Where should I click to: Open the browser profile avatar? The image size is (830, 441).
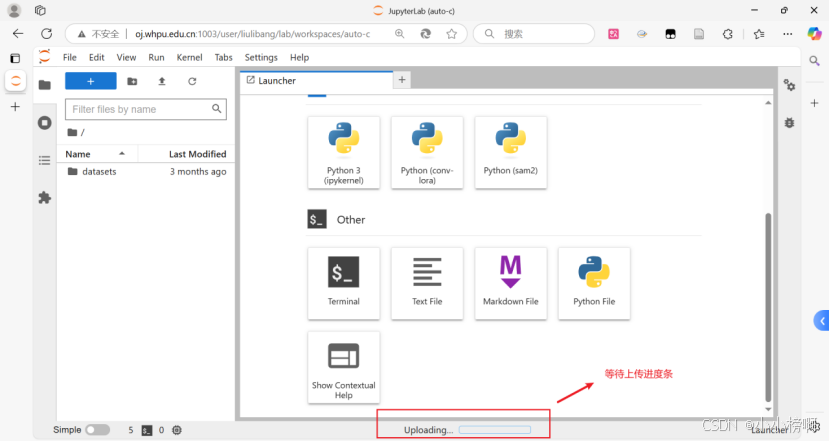tap(14, 10)
